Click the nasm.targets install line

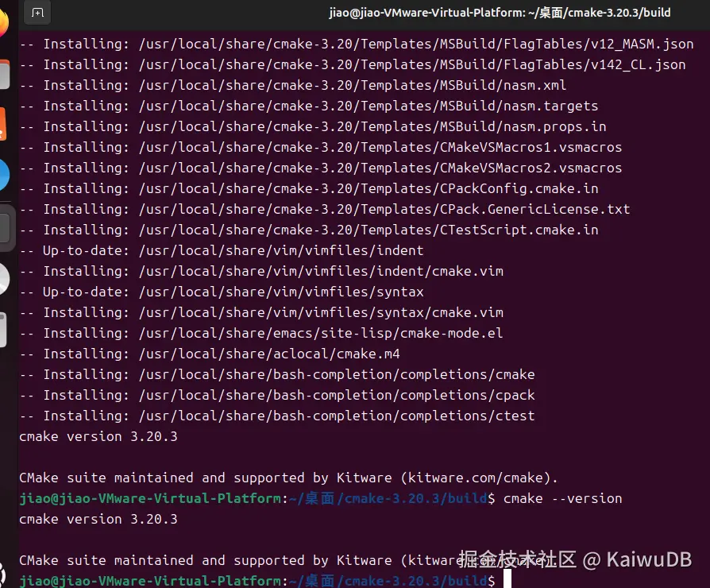pos(308,106)
